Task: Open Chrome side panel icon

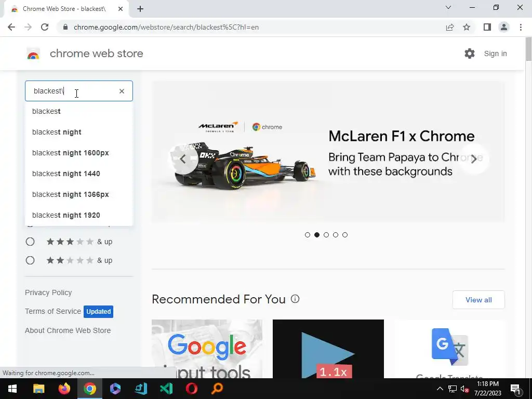Action: pyautogui.click(x=487, y=27)
